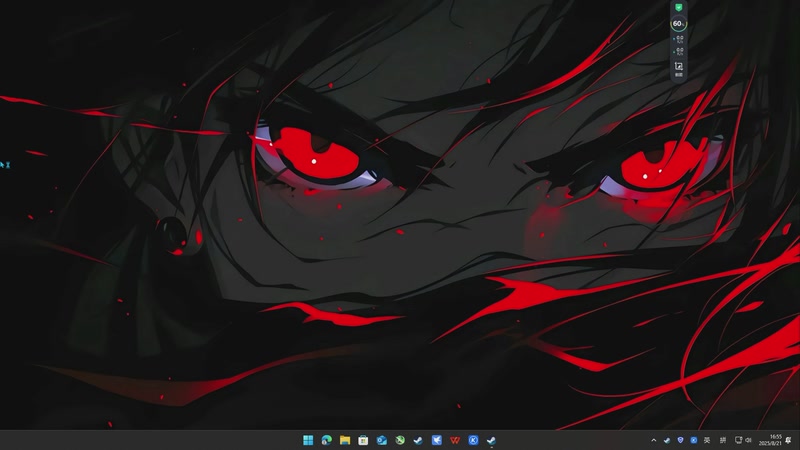Start screenshot capture from floating widget

click(679, 68)
